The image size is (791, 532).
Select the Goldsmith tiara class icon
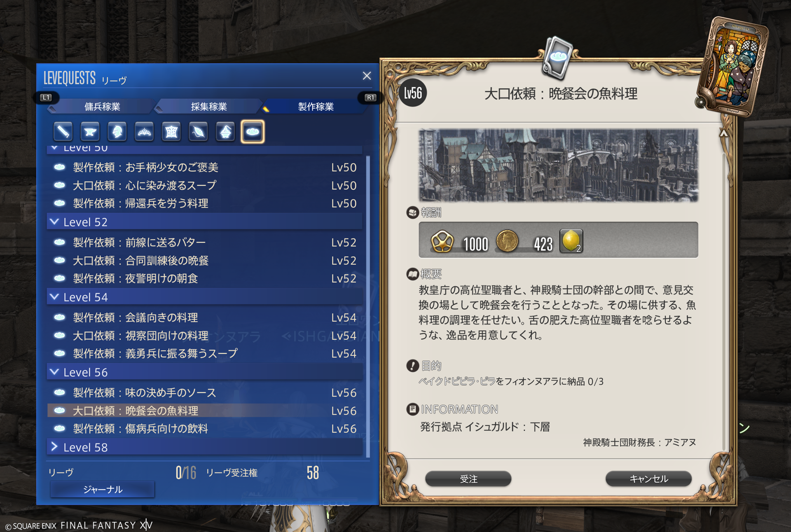144,132
